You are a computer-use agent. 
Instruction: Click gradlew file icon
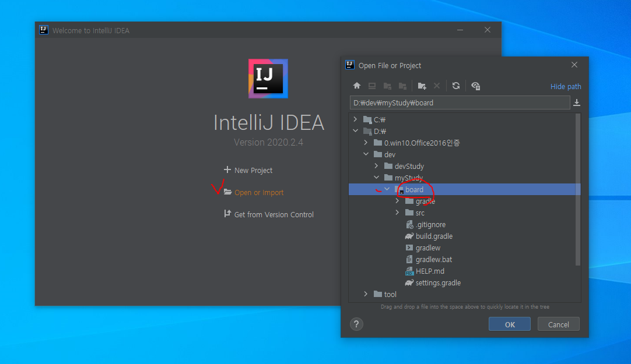[409, 248]
